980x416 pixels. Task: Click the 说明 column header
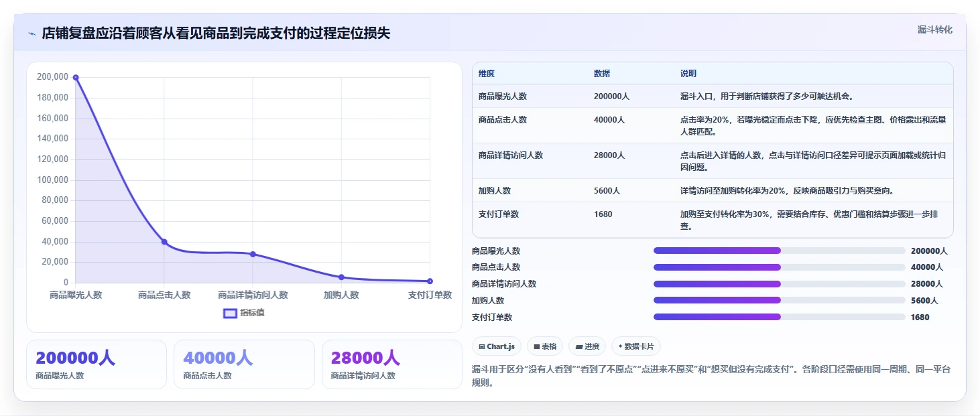point(688,74)
